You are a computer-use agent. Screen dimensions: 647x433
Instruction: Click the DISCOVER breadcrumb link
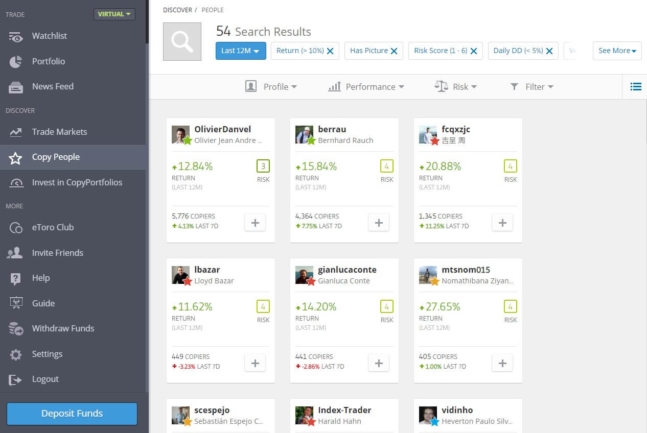[177, 10]
